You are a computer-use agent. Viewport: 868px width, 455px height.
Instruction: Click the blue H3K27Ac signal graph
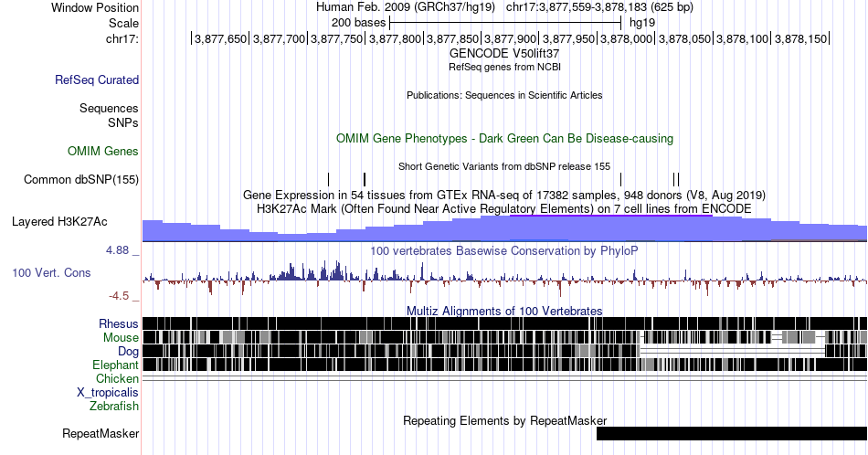504,229
